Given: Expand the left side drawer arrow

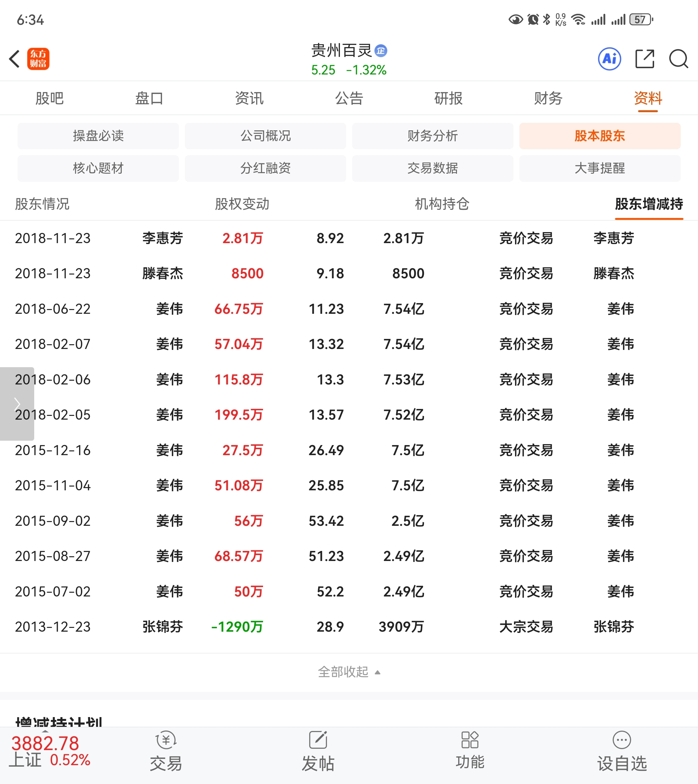Looking at the screenshot, I should point(17,404).
